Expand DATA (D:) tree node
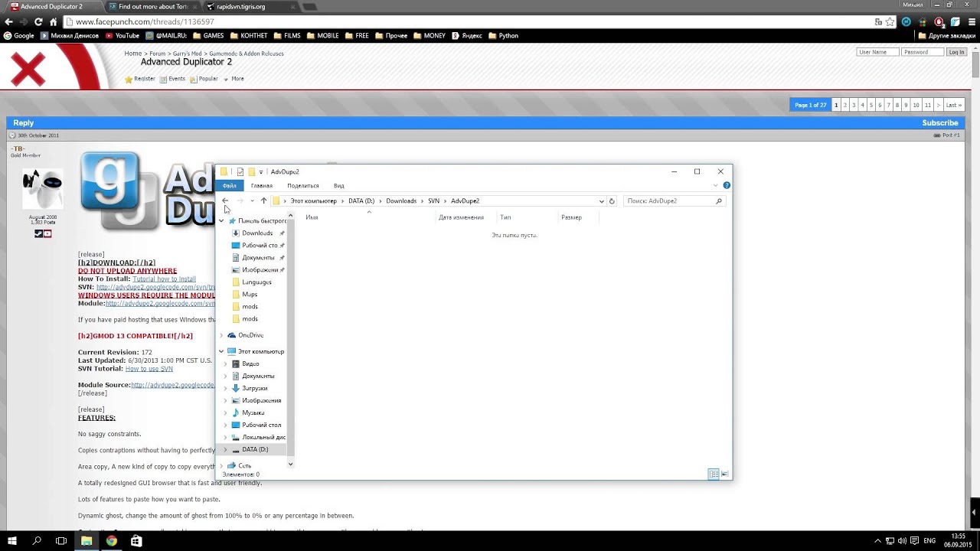 225,449
